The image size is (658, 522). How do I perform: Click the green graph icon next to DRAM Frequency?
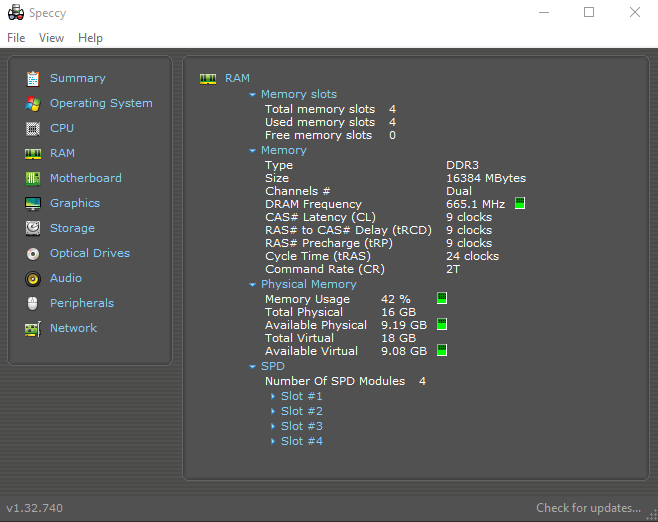click(520, 204)
